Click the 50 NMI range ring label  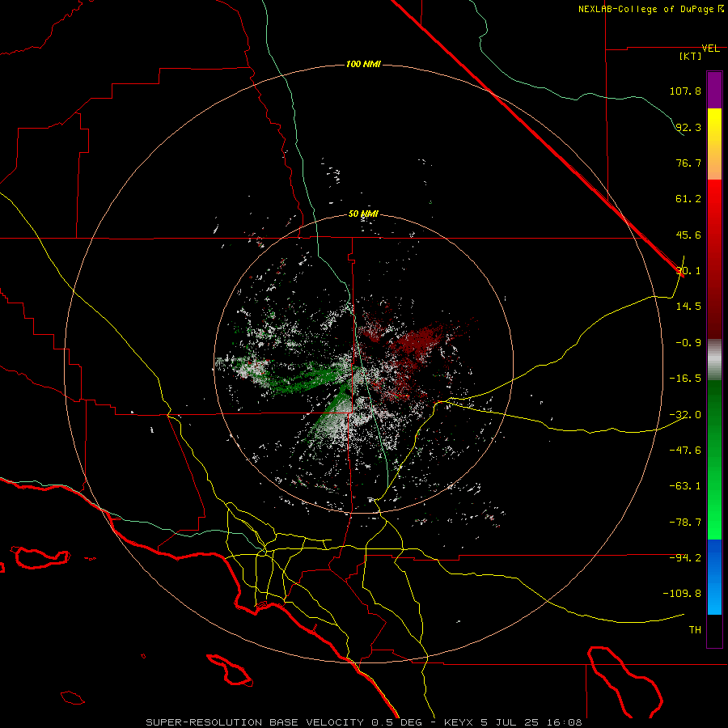(x=363, y=214)
